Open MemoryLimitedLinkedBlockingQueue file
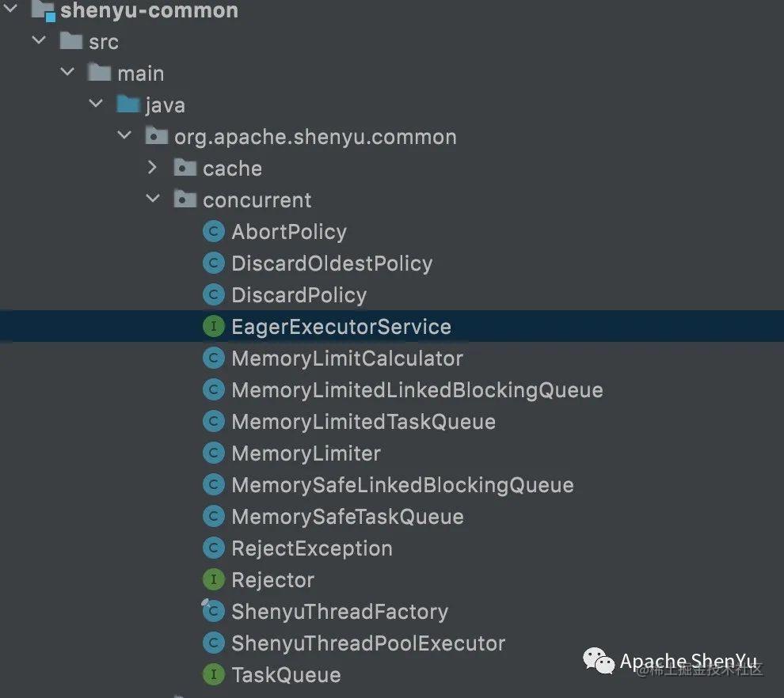This screenshot has height=698, width=784. click(417, 390)
